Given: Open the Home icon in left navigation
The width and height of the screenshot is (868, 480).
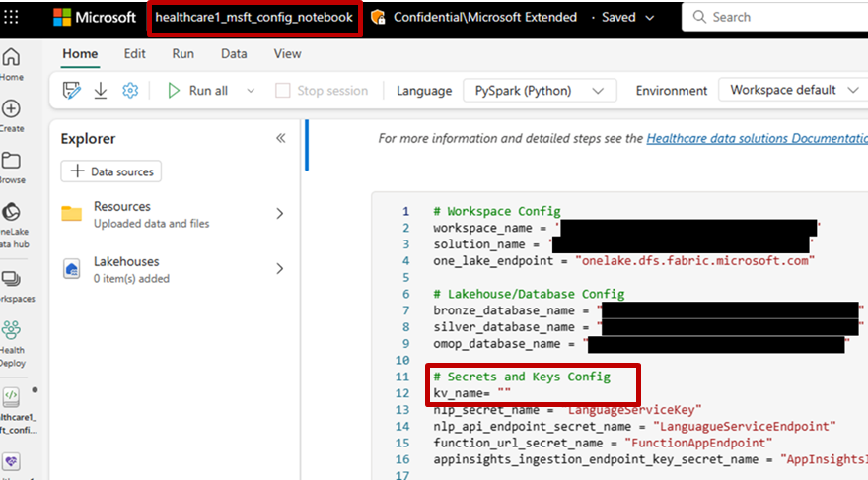Looking at the screenshot, I should point(11,57).
